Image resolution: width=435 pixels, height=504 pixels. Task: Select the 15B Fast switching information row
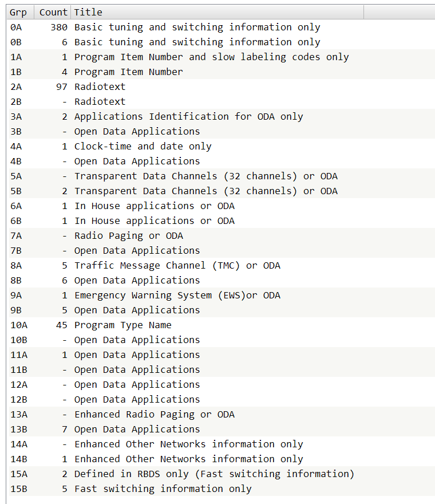pyautogui.click(x=163, y=489)
